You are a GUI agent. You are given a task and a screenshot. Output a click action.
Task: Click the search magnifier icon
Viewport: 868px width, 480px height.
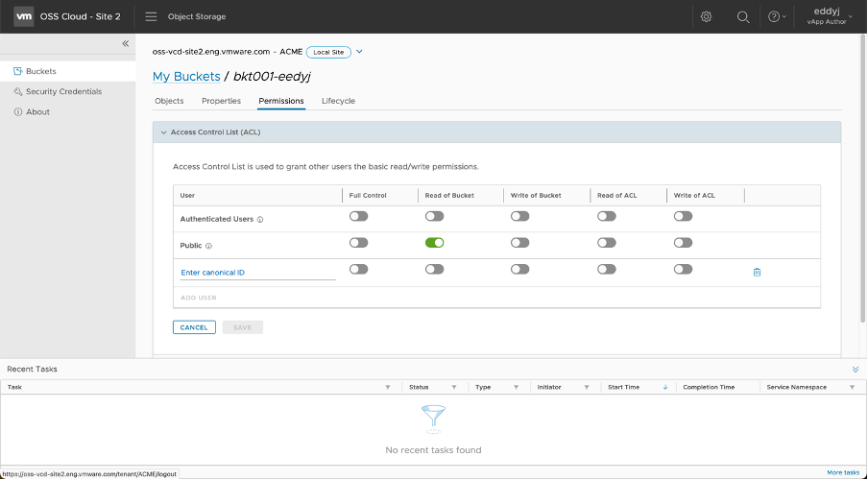click(742, 16)
